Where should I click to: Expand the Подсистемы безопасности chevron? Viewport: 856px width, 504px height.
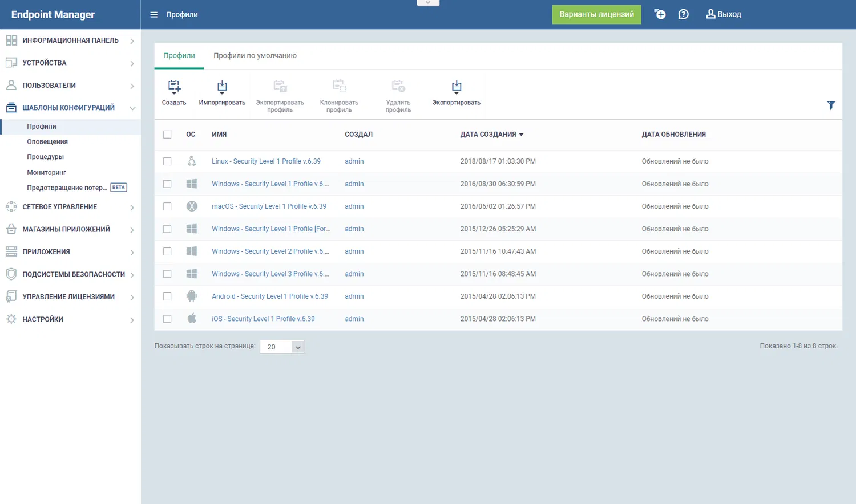[132, 275]
